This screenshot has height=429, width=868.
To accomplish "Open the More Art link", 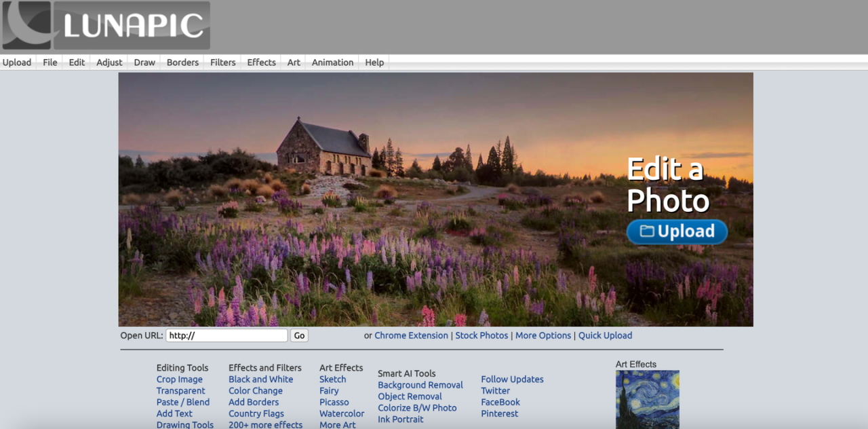I will [x=338, y=425].
